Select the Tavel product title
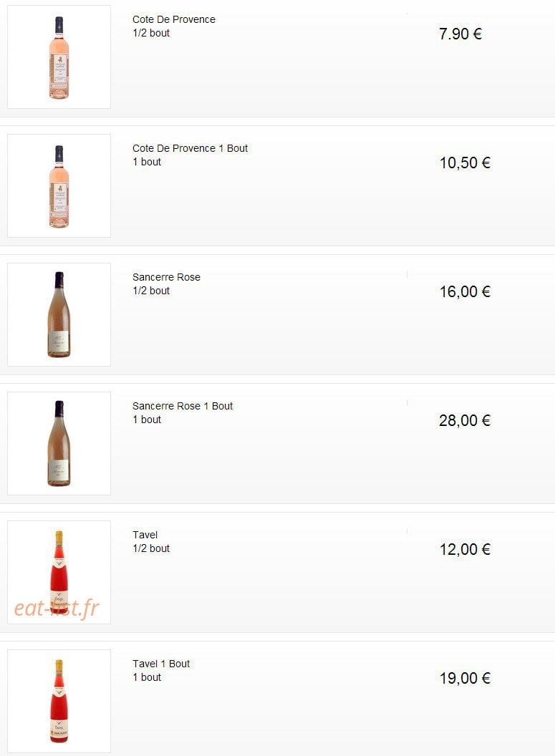This screenshot has width=555, height=756. click(x=145, y=535)
